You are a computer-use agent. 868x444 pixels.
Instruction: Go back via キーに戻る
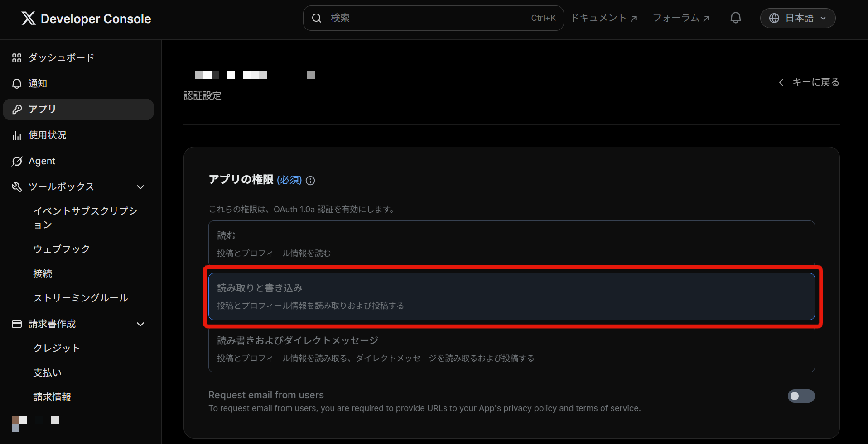[x=809, y=82]
